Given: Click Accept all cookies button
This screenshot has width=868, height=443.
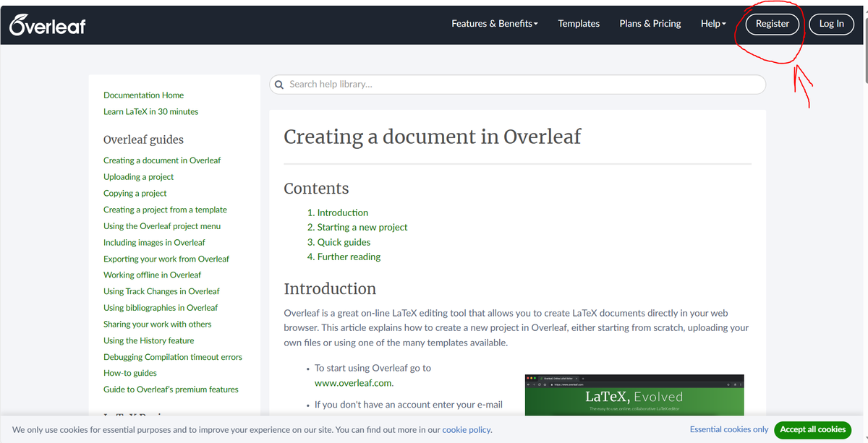Looking at the screenshot, I should click(812, 429).
